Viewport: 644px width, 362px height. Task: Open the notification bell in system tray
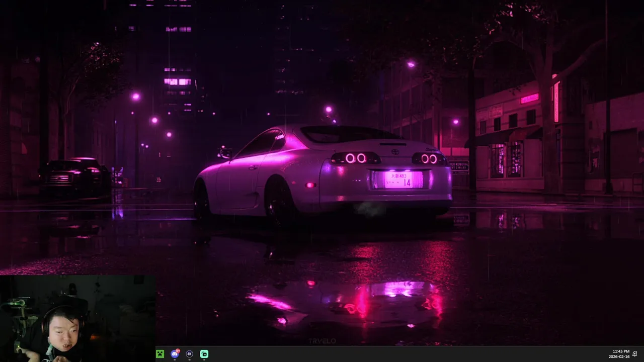click(635, 354)
